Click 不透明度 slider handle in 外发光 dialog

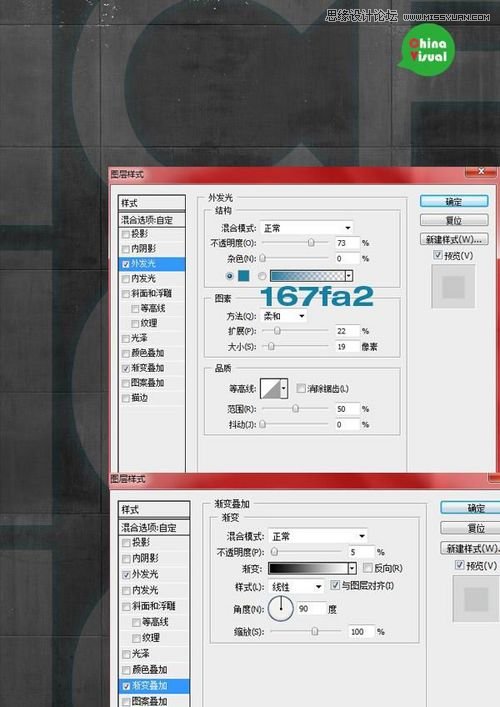311,243
